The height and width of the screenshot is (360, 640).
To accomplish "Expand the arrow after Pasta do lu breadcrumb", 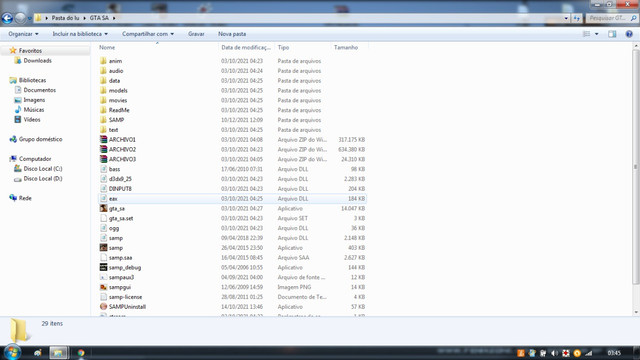I will pos(84,18).
